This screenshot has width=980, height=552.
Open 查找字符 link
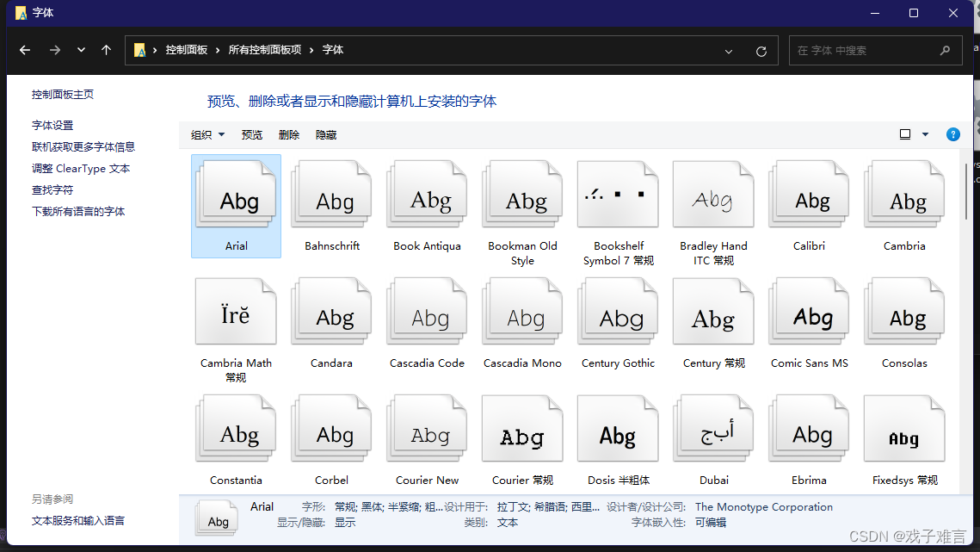pyautogui.click(x=52, y=190)
